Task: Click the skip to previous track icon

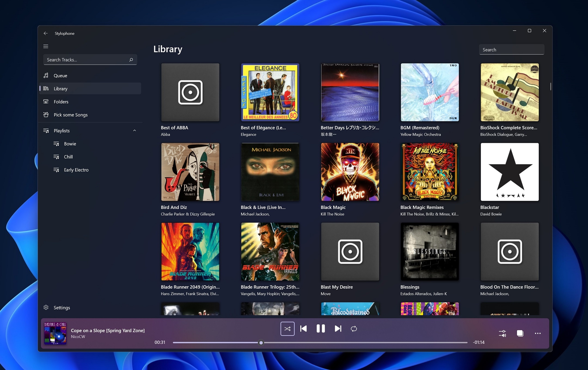Action: coord(304,328)
